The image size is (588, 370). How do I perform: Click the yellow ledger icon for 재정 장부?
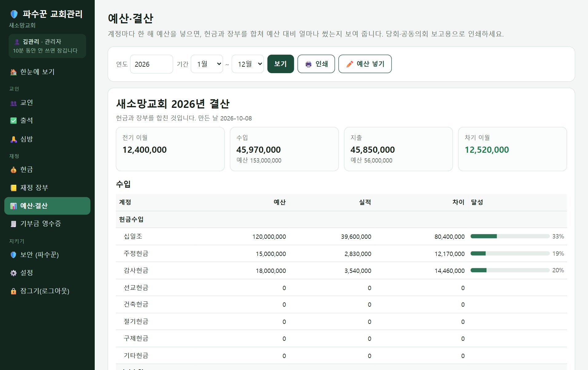(x=14, y=188)
